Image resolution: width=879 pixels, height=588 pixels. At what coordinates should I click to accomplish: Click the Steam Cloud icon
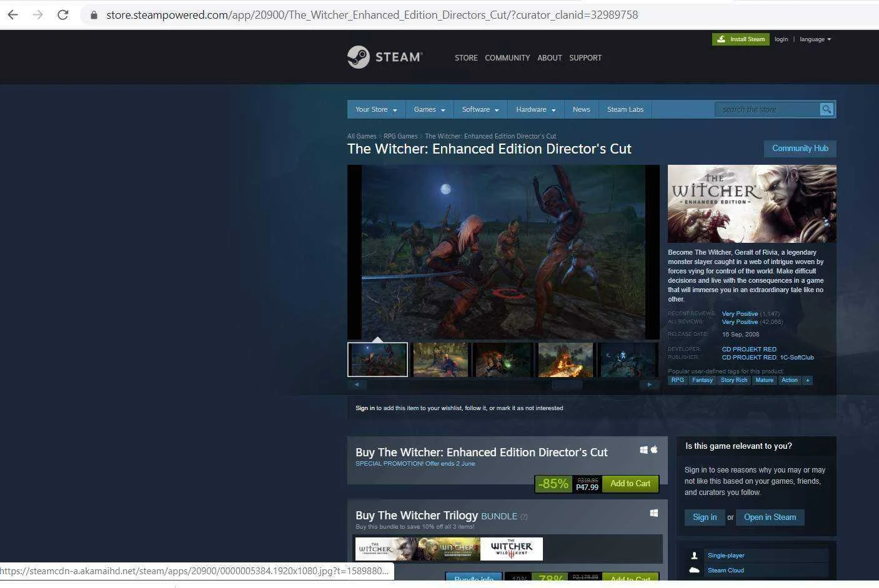[x=694, y=571]
